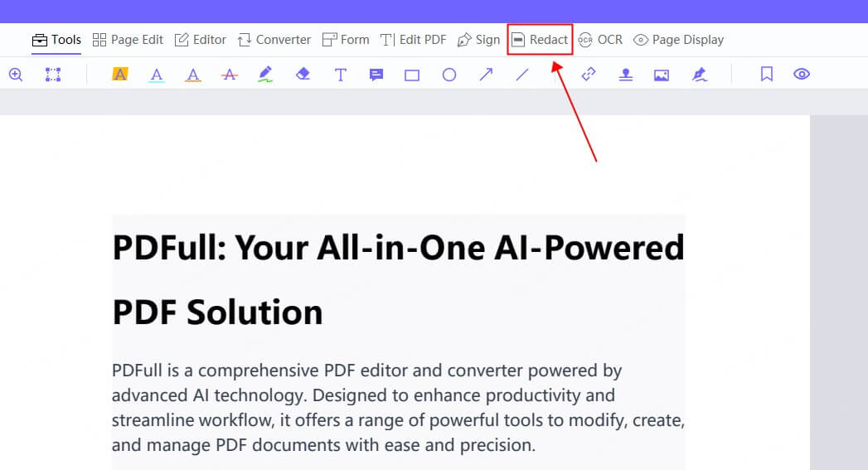The height and width of the screenshot is (470, 868).
Task: Pick the text box tool
Action: pyautogui.click(x=340, y=75)
